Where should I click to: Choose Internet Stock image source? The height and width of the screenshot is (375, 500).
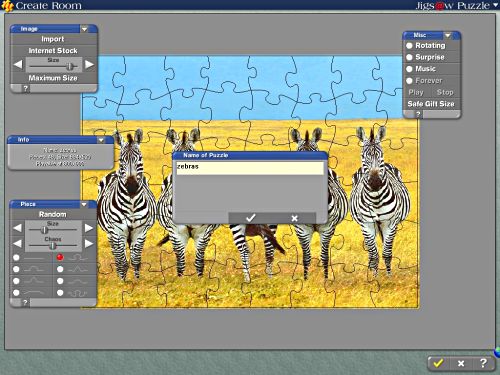[x=53, y=51]
